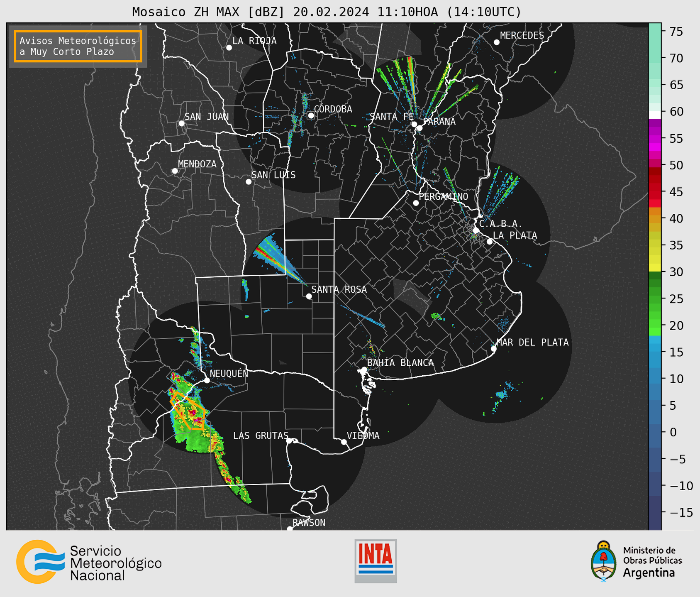Click the CÓRDOBA label text

click(333, 109)
